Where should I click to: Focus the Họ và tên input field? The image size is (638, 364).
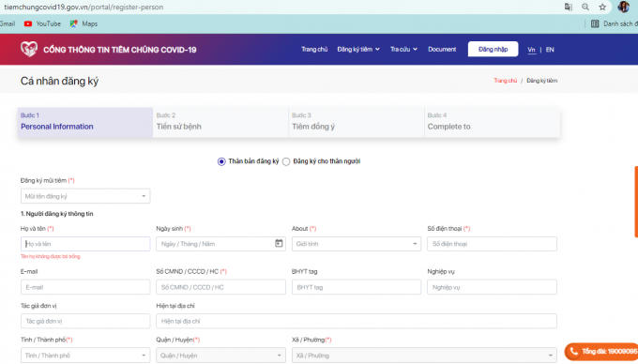click(x=85, y=244)
